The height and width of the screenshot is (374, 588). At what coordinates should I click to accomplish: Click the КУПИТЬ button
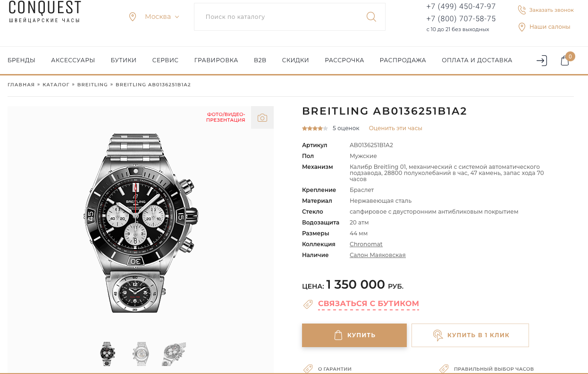pos(354,335)
